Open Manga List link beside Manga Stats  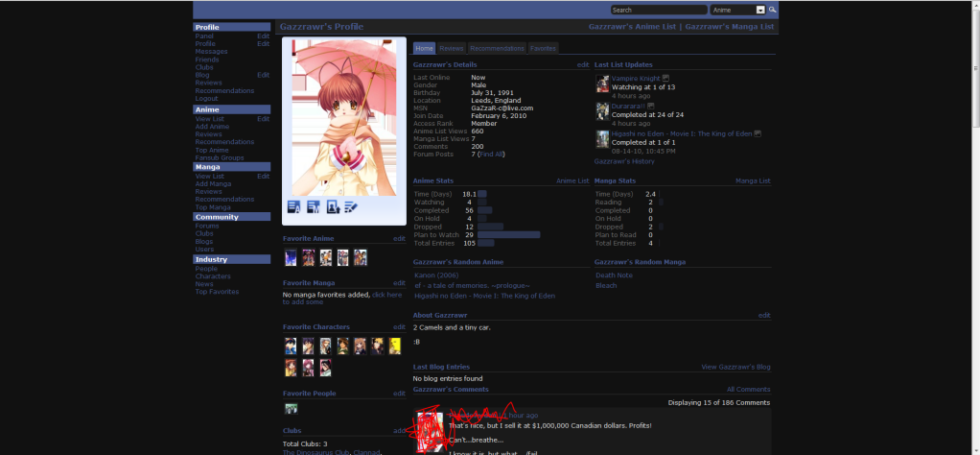[x=753, y=180]
